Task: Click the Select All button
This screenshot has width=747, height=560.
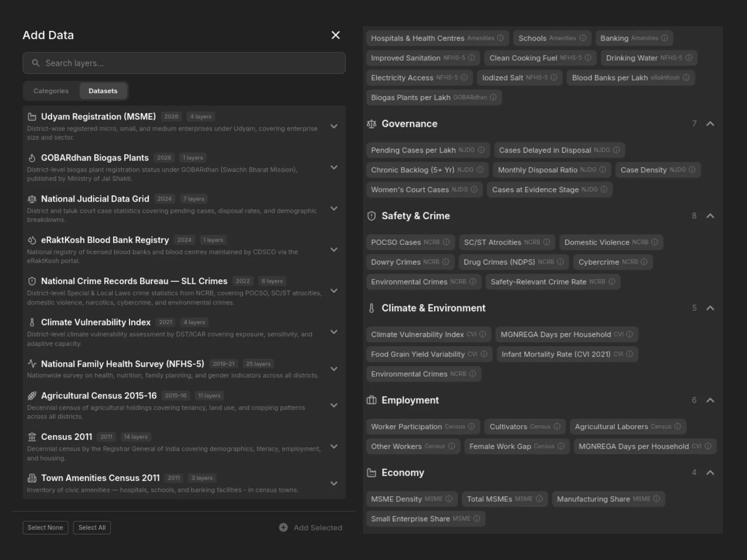Action: point(92,528)
